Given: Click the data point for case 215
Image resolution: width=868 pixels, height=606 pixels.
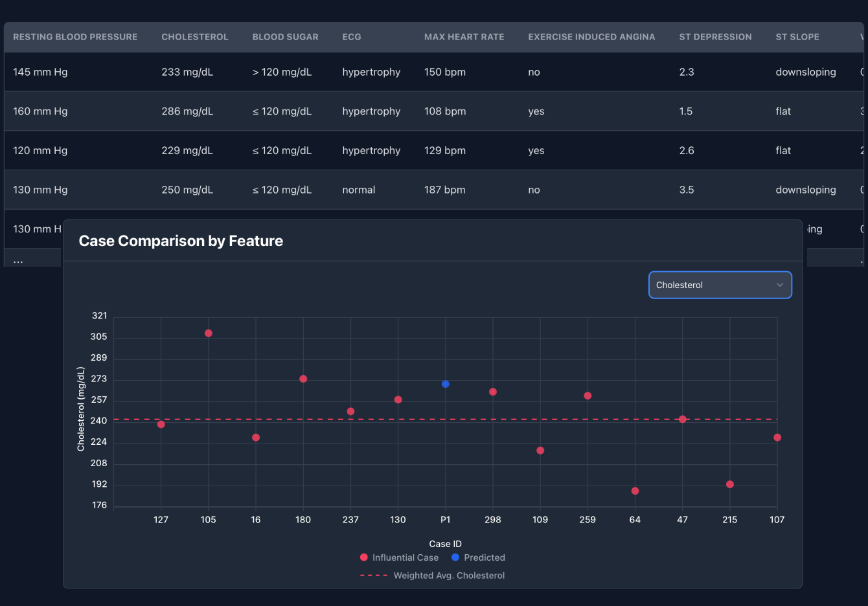Looking at the screenshot, I should (x=729, y=484).
